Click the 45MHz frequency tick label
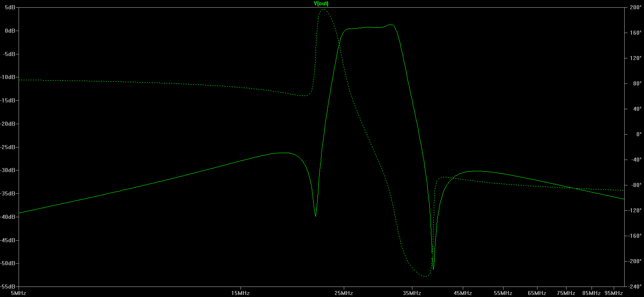Screen dimensions: 644x297 click(462, 293)
